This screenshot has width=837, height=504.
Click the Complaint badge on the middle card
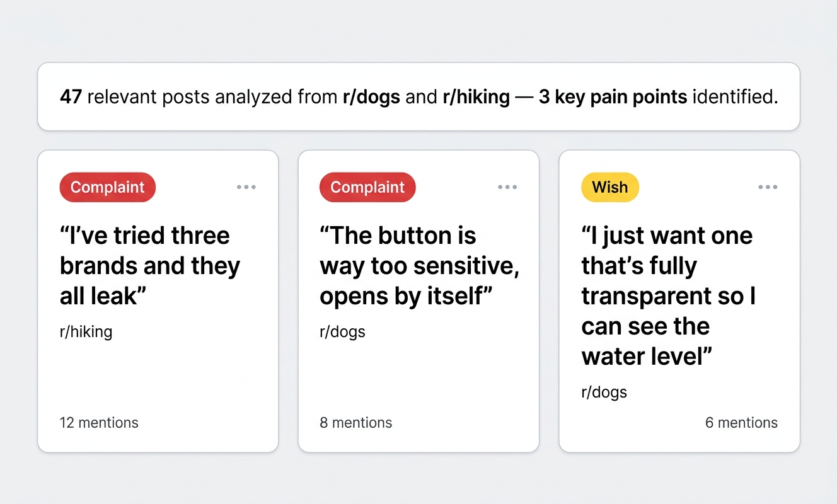pyautogui.click(x=367, y=187)
